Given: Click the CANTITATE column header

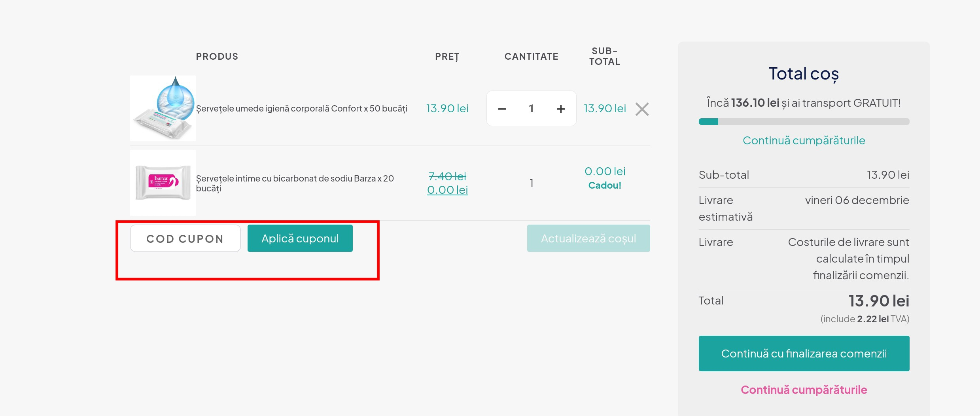Looking at the screenshot, I should point(531,57).
